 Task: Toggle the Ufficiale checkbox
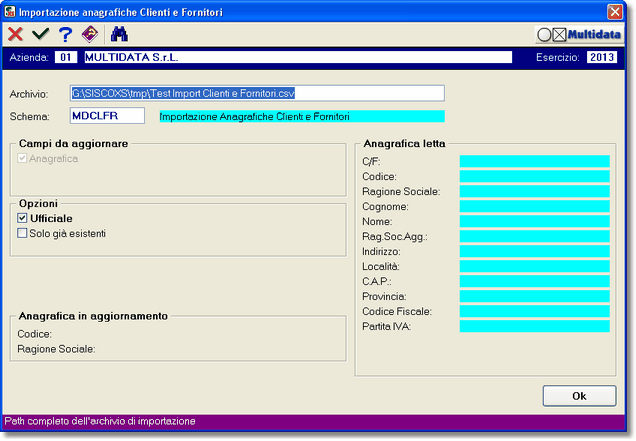(22, 218)
